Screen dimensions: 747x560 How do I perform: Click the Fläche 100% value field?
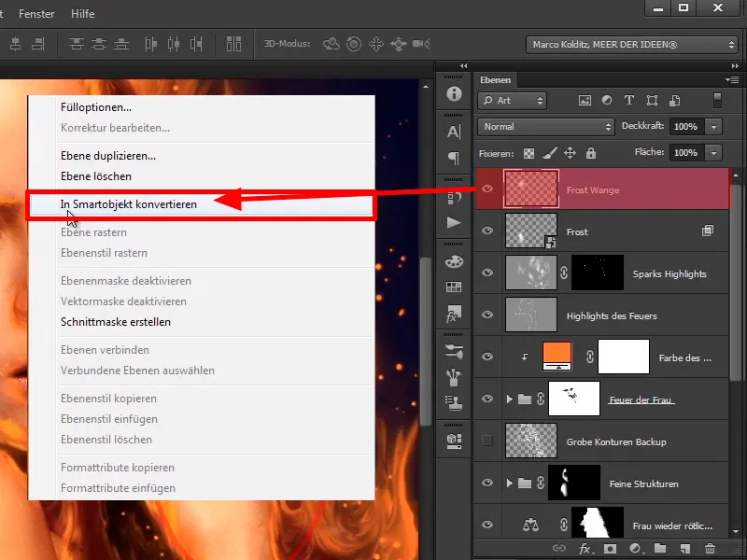[686, 153]
